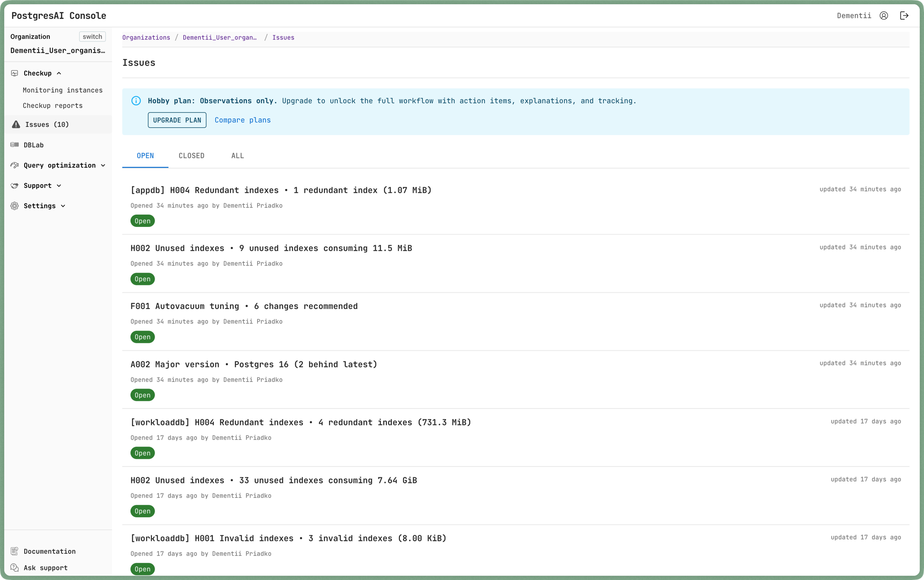The image size is (924, 580).
Task: Expand the Query optimization menu chevron
Action: [103, 165]
